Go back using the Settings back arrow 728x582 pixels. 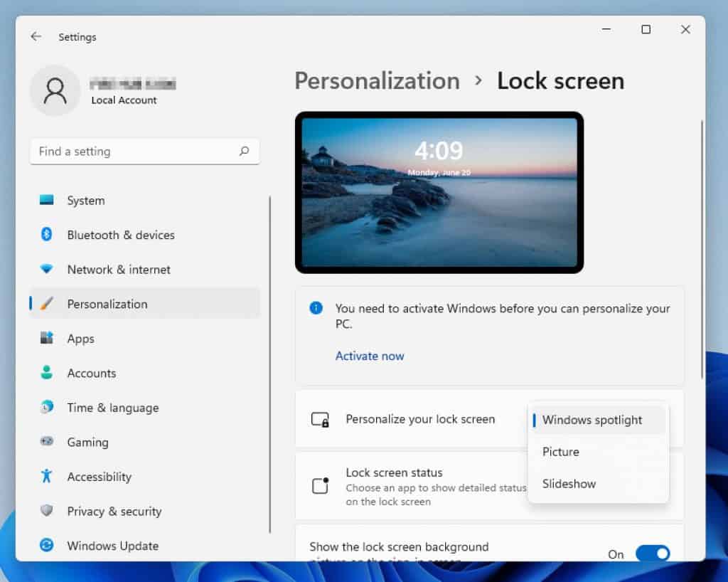click(x=36, y=36)
